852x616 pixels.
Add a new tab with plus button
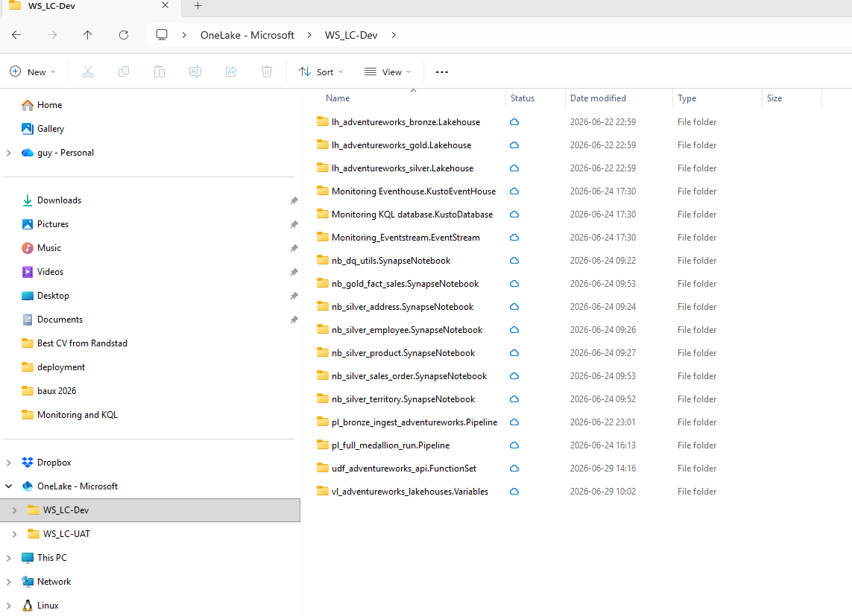click(x=198, y=6)
